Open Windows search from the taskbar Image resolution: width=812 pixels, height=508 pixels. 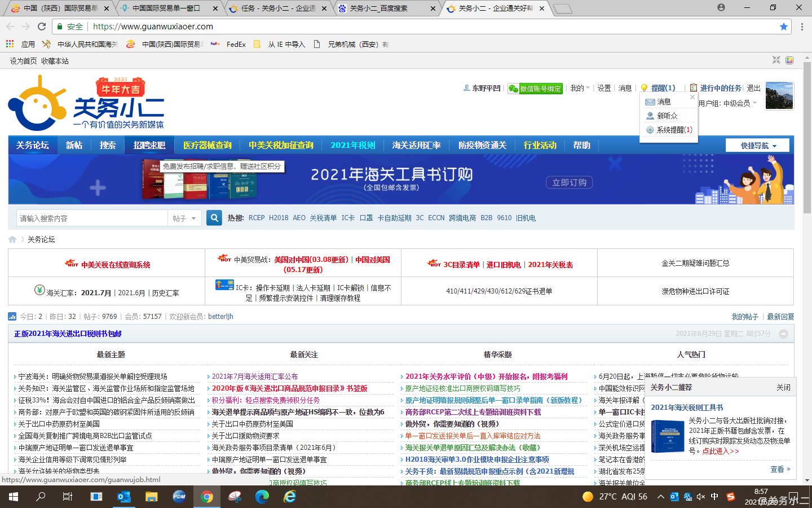tap(41, 497)
